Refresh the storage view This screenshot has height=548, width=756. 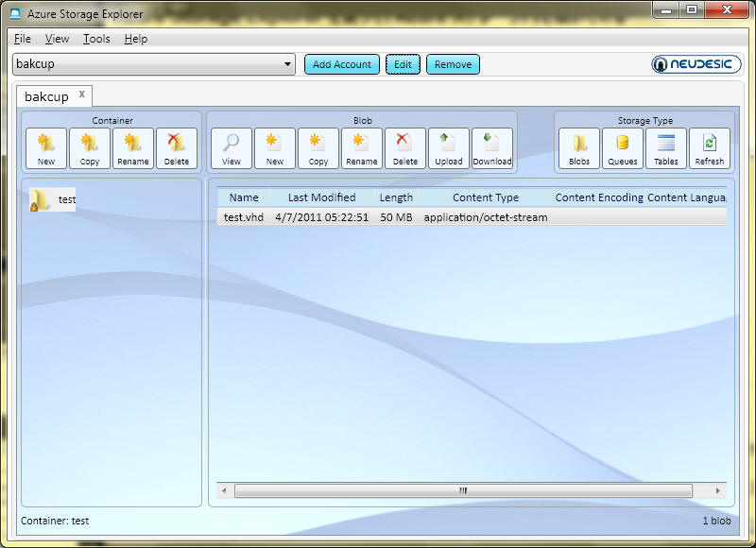click(710, 148)
